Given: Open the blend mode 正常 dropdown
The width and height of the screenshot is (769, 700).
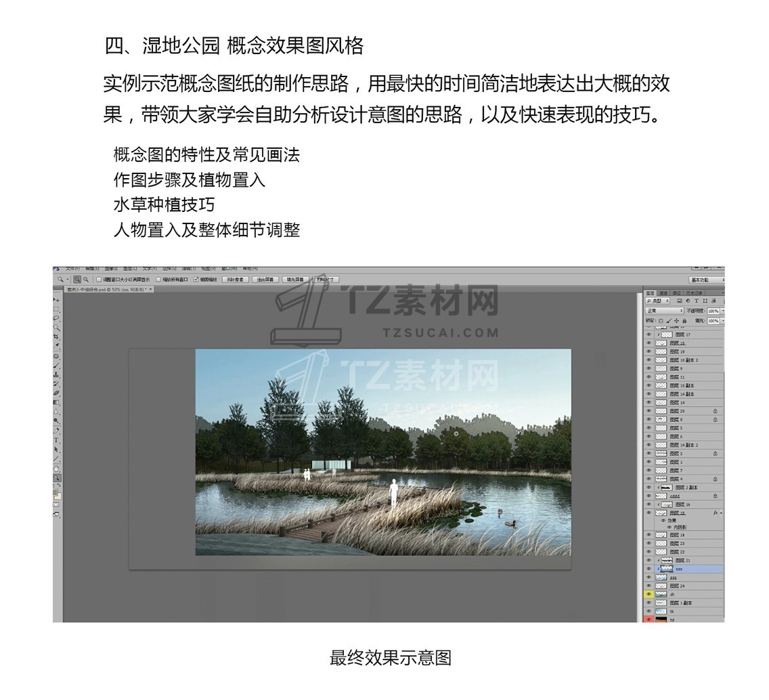Looking at the screenshot, I should tap(665, 311).
